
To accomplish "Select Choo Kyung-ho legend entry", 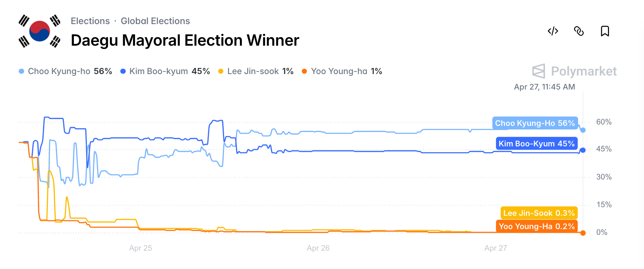I will click(x=65, y=71).
